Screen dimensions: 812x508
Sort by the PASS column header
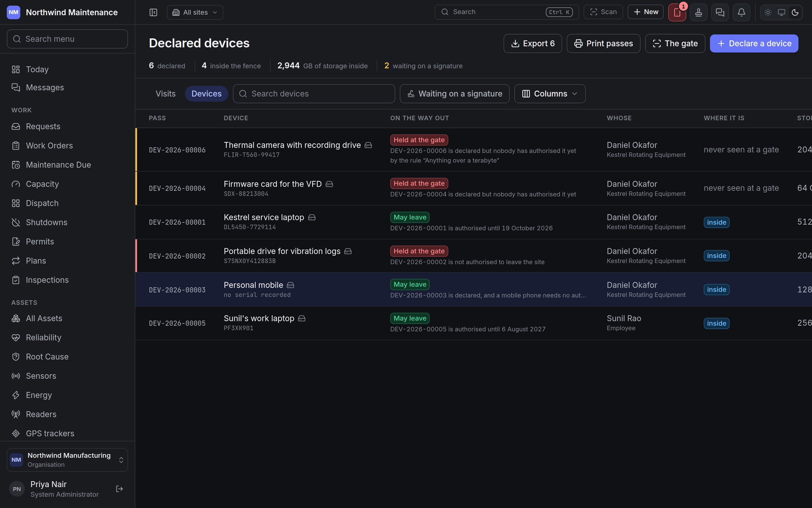157,118
